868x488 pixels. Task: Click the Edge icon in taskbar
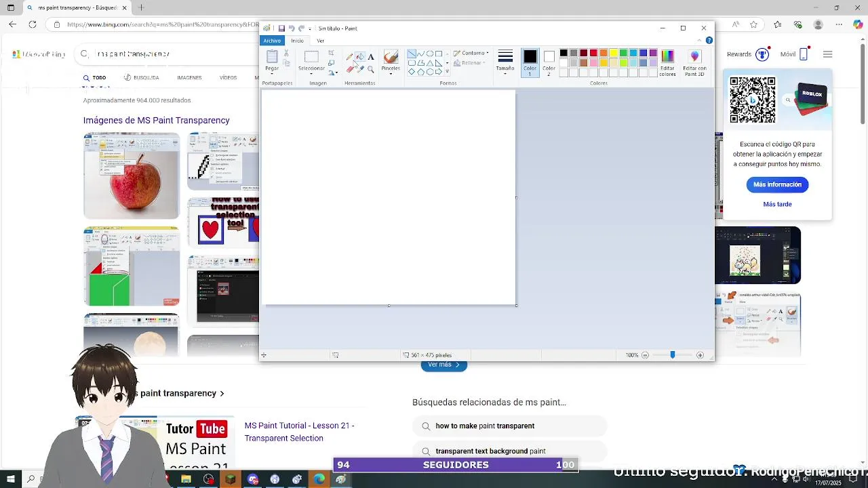[x=319, y=479]
